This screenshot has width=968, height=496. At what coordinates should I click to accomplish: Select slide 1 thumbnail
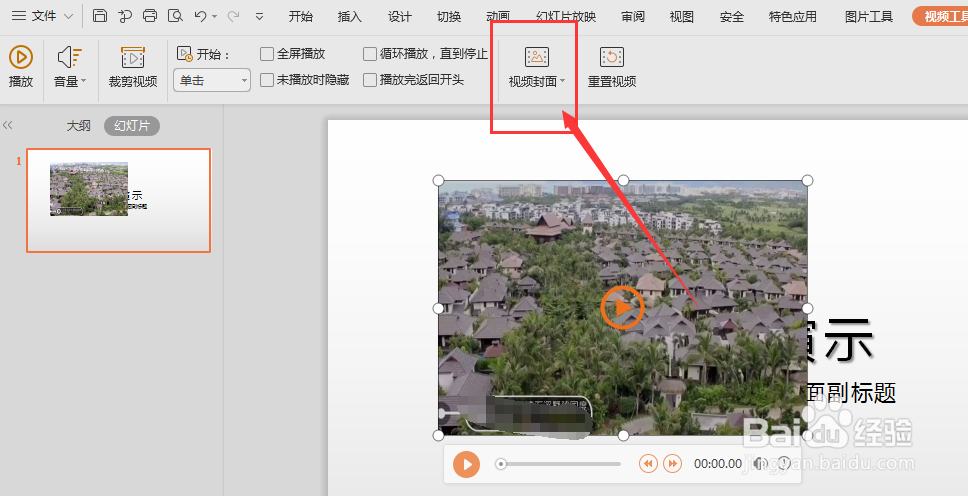tap(119, 200)
